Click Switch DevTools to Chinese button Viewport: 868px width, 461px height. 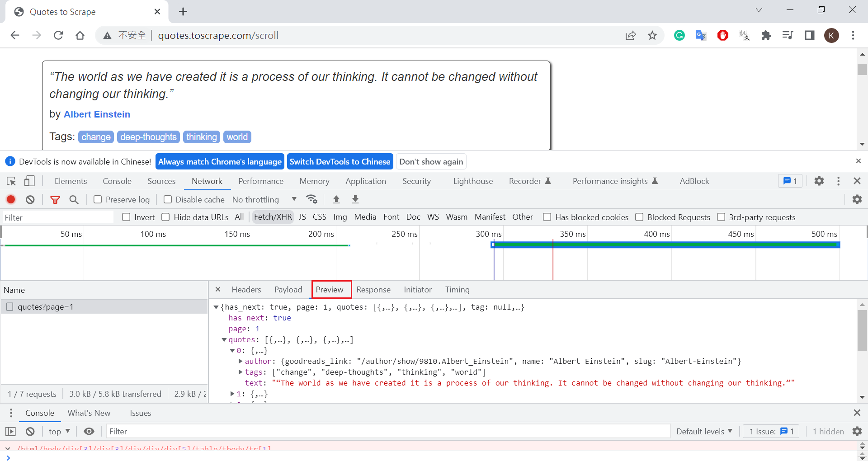(x=340, y=162)
